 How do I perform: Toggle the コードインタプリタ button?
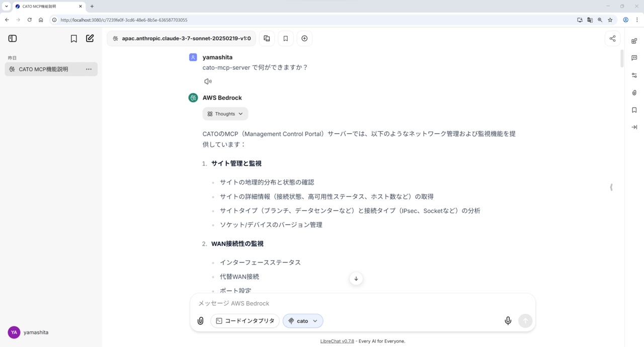coord(245,321)
